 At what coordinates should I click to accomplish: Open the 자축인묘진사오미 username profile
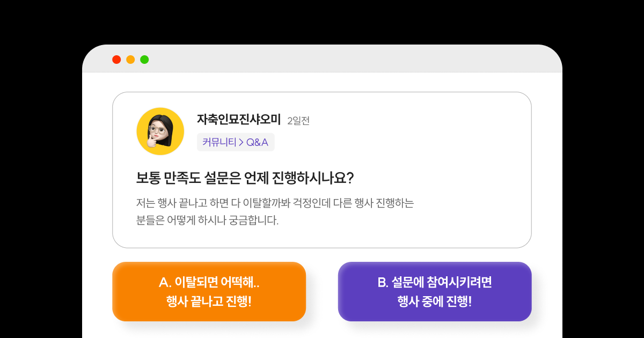pos(239,120)
